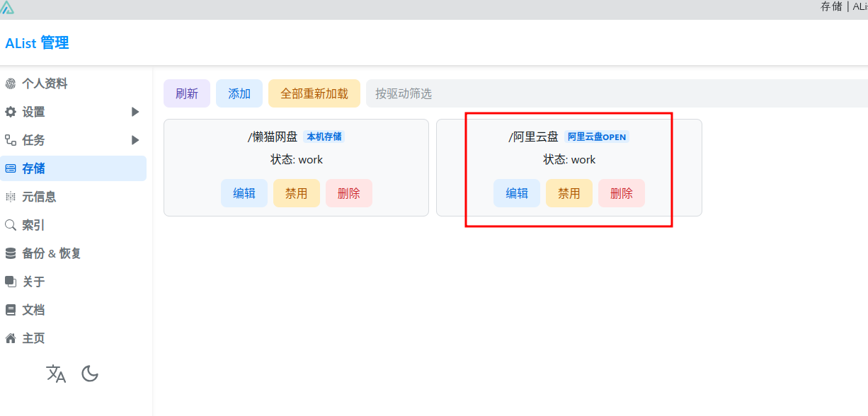Open the language switcher icon
Viewport: 868px width, 416px height.
[56, 374]
